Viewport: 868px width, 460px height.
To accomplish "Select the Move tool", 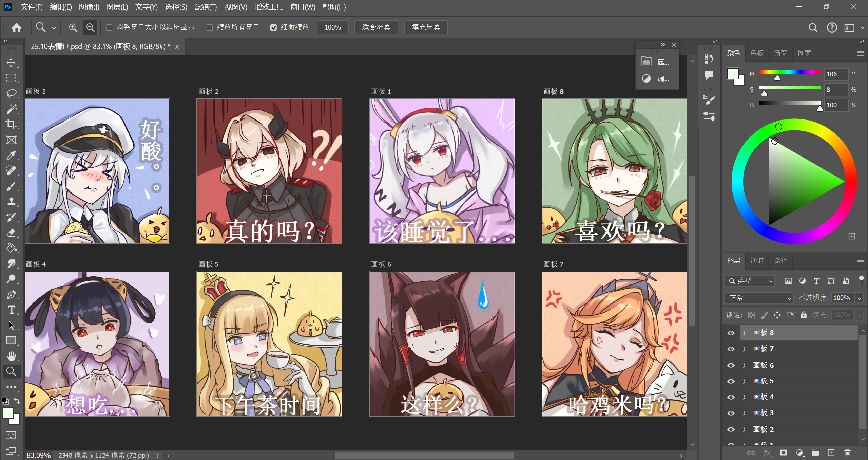I will pos(11,62).
